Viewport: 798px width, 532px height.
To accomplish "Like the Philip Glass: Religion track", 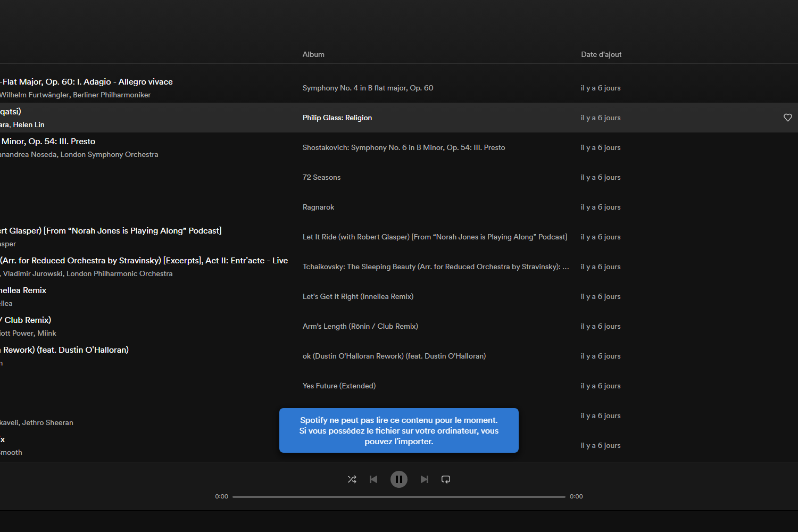I will [x=788, y=118].
